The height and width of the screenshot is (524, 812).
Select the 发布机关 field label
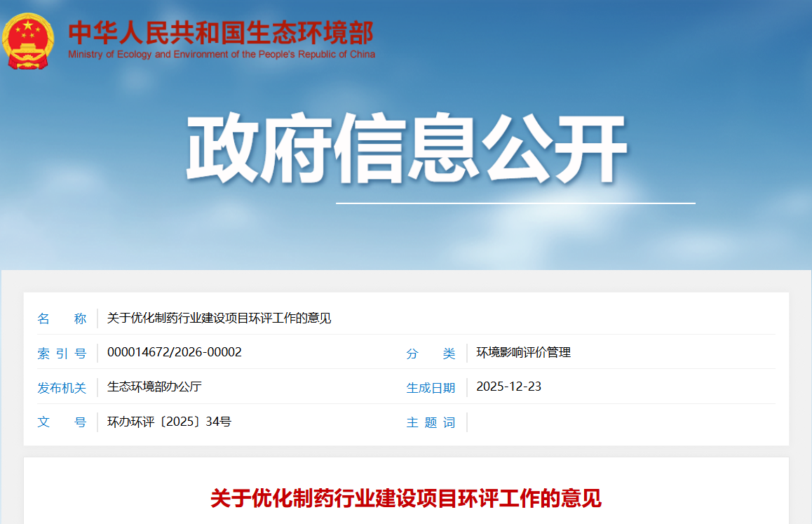62,387
